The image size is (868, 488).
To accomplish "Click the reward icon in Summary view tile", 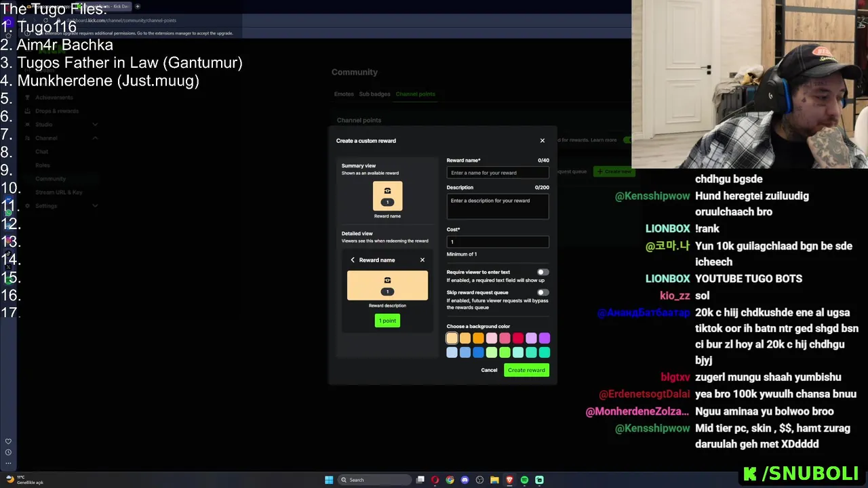I will (x=387, y=196).
